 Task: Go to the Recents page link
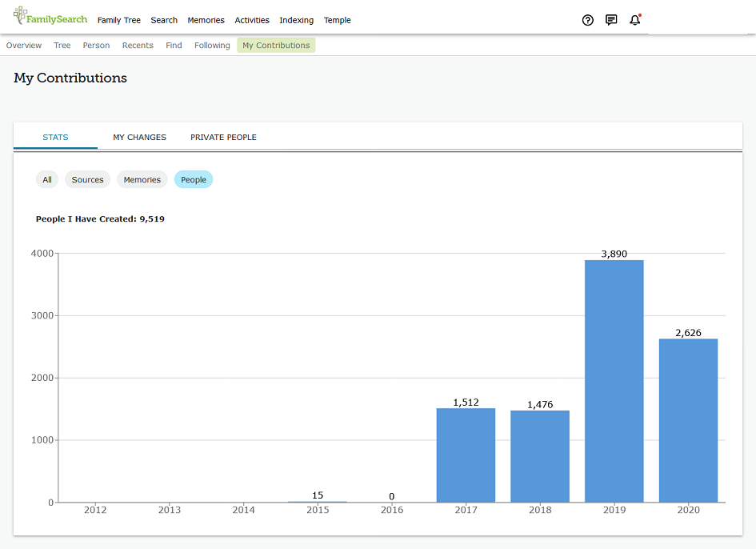click(x=138, y=46)
